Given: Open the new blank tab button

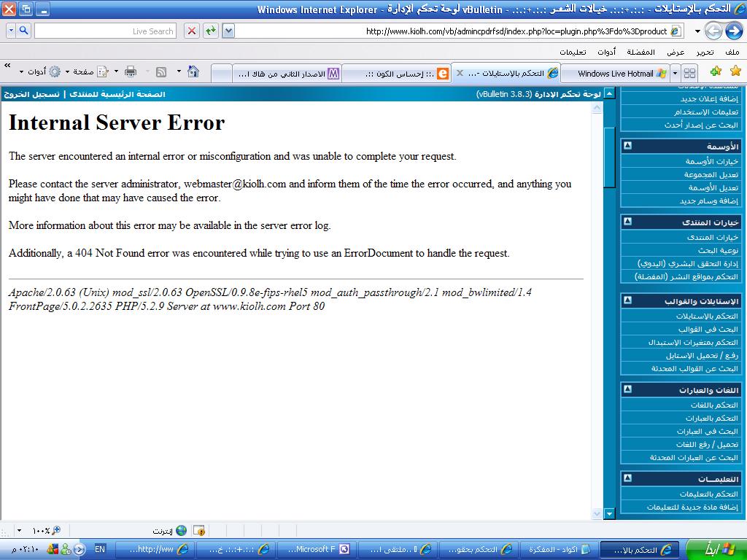Looking at the screenshot, I should [x=221, y=74].
